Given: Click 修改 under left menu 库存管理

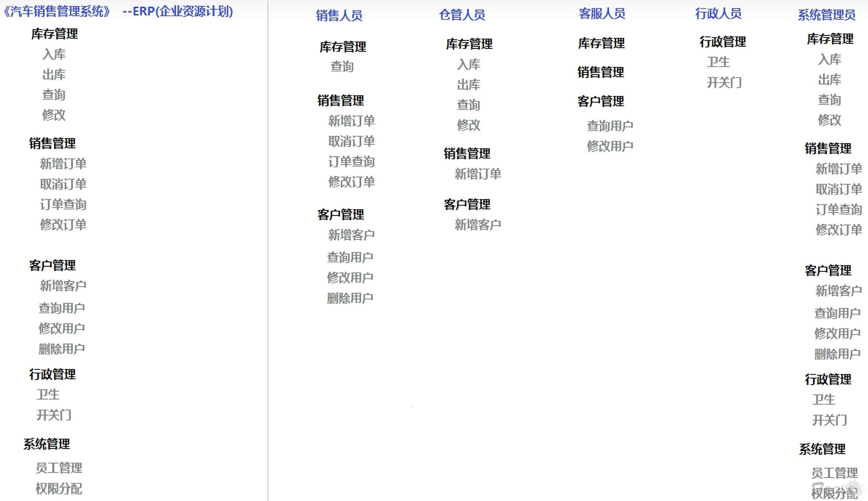Looking at the screenshot, I should tap(54, 115).
